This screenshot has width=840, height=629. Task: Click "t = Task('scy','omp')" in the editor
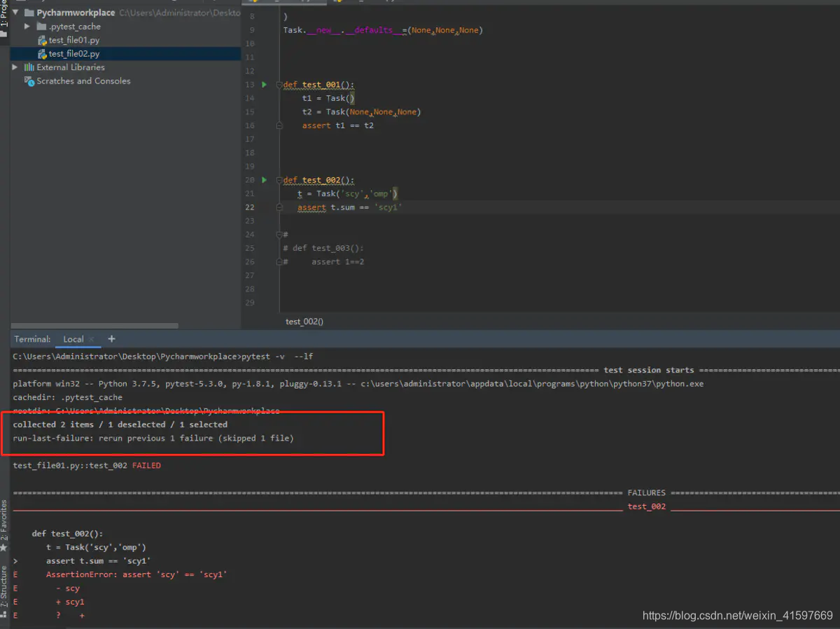(x=348, y=194)
